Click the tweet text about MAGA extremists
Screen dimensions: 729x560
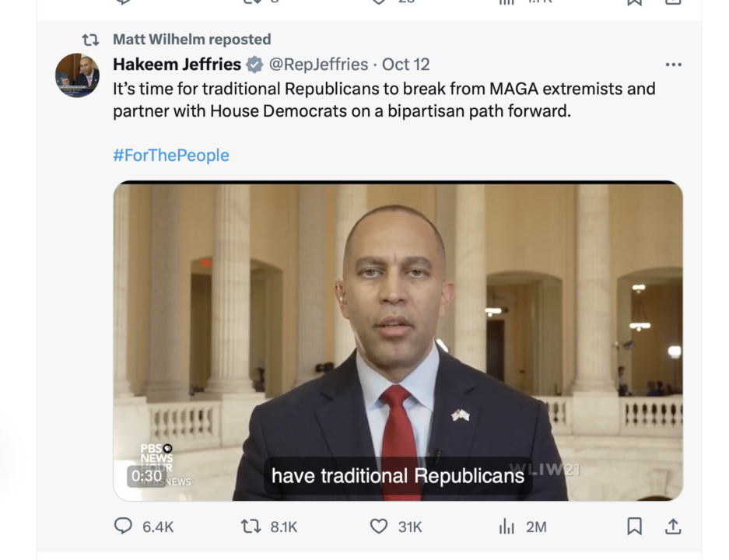[384, 100]
